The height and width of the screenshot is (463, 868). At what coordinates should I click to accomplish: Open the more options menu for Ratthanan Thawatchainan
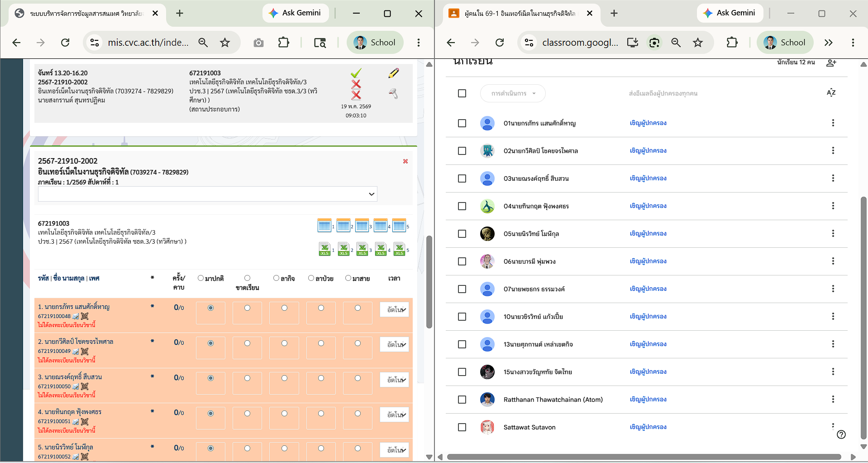(x=833, y=399)
